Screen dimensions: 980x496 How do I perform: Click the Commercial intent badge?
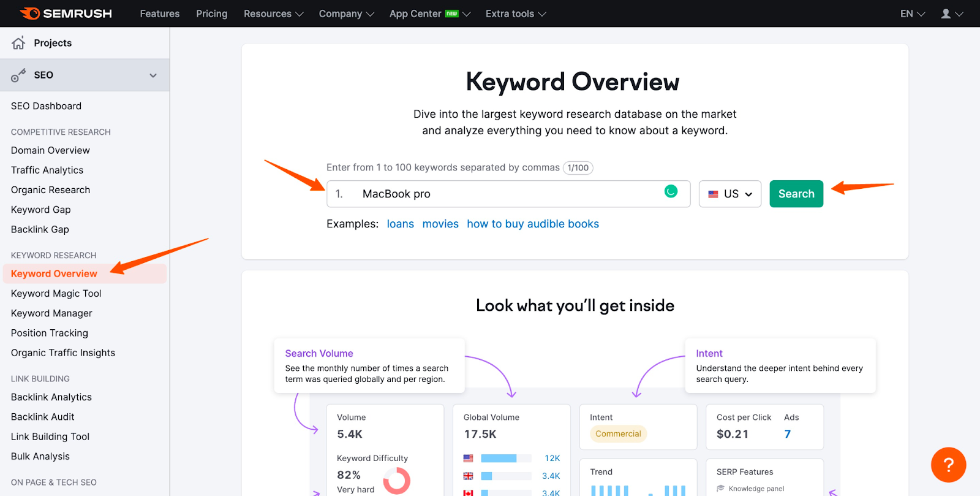pyautogui.click(x=618, y=433)
